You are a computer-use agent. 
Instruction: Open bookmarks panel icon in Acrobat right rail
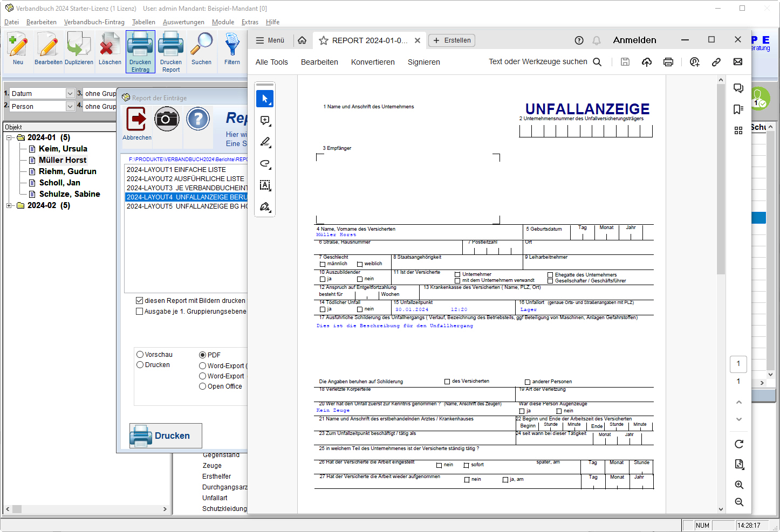tap(738, 109)
